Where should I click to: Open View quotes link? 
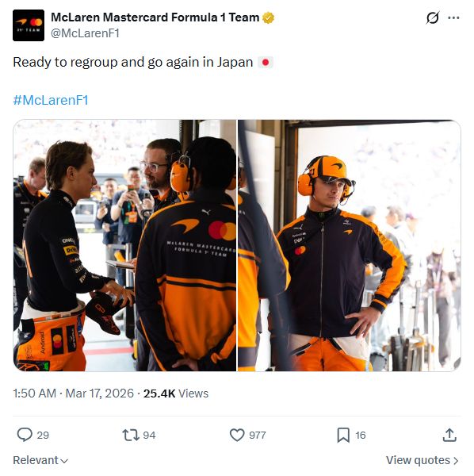[422, 460]
